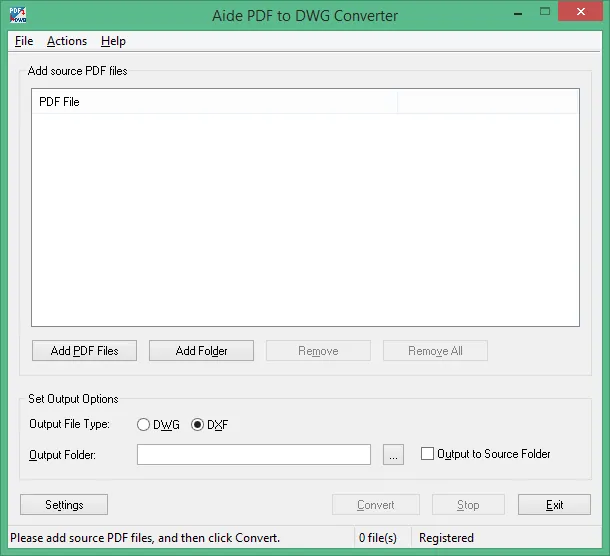Click the Stop button
Image resolution: width=610 pixels, height=556 pixels.
tap(468, 505)
